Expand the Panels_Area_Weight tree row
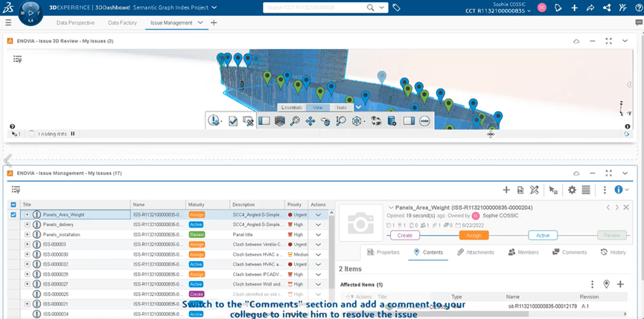Viewport: 644px width, 319px height. click(x=27, y=214)
